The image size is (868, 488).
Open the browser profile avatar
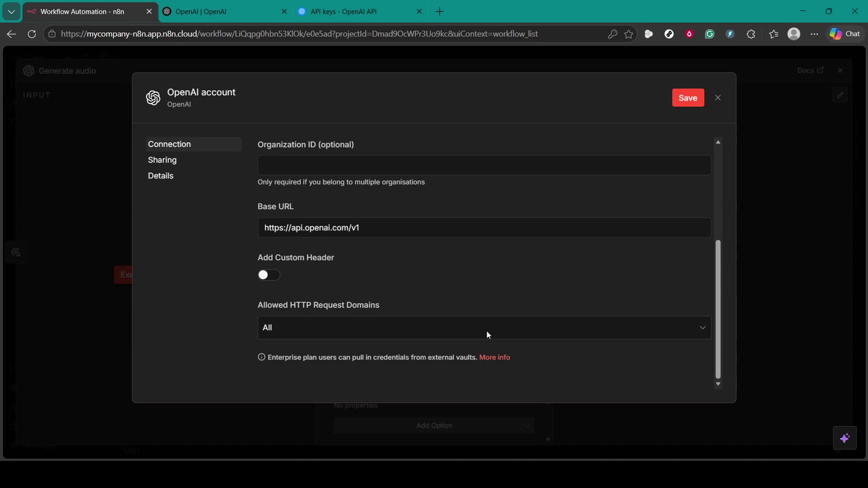click(794, 34)
